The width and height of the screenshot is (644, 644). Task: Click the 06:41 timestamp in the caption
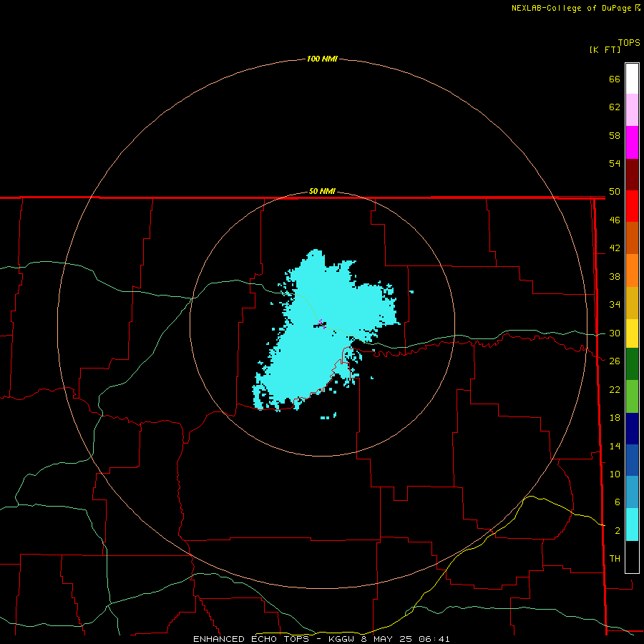434,639
